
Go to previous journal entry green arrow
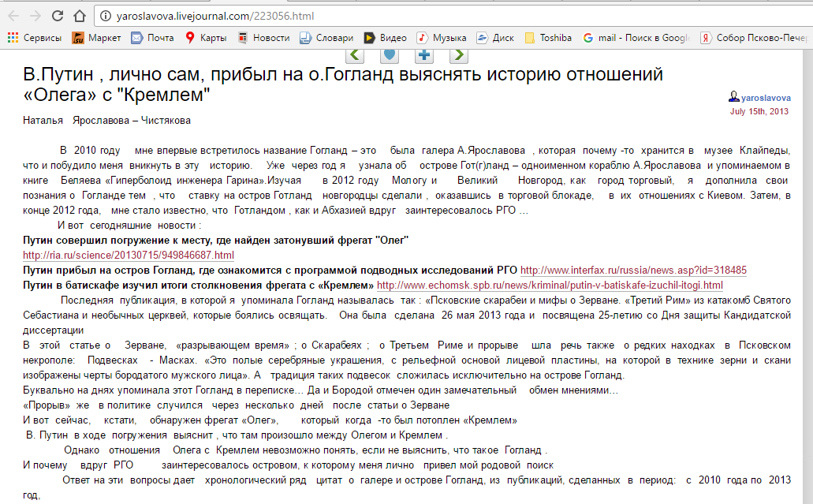pos(355,55)
